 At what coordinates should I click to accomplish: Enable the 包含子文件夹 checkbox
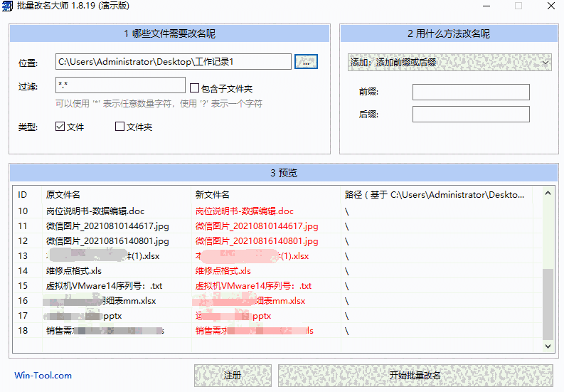pyautogui.click(x=194, y=88)
